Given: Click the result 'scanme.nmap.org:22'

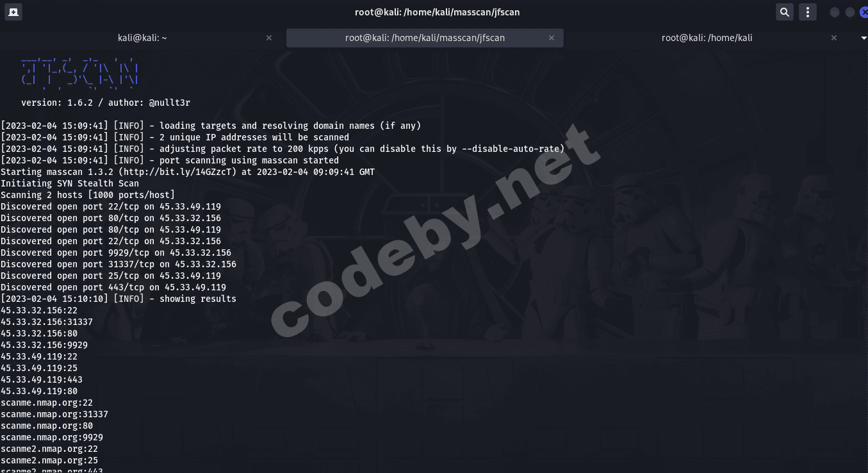Looking at the screenshot, I should click(47, 402).
